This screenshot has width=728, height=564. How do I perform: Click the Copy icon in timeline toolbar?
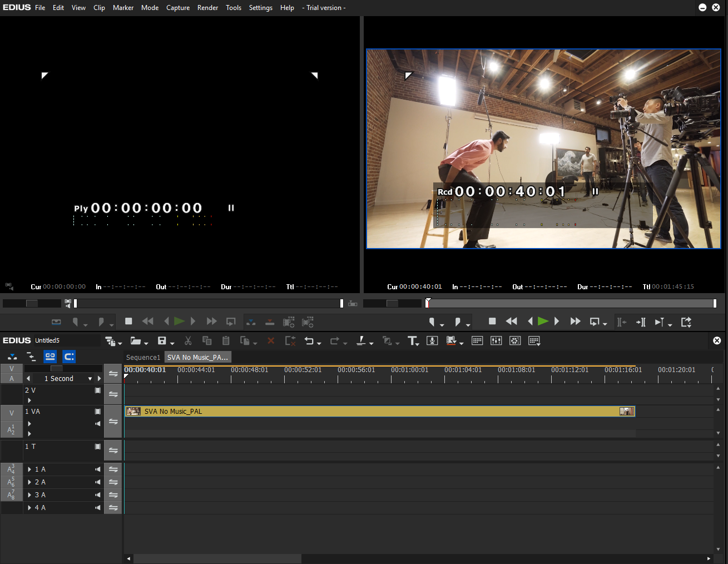[207, 340]
